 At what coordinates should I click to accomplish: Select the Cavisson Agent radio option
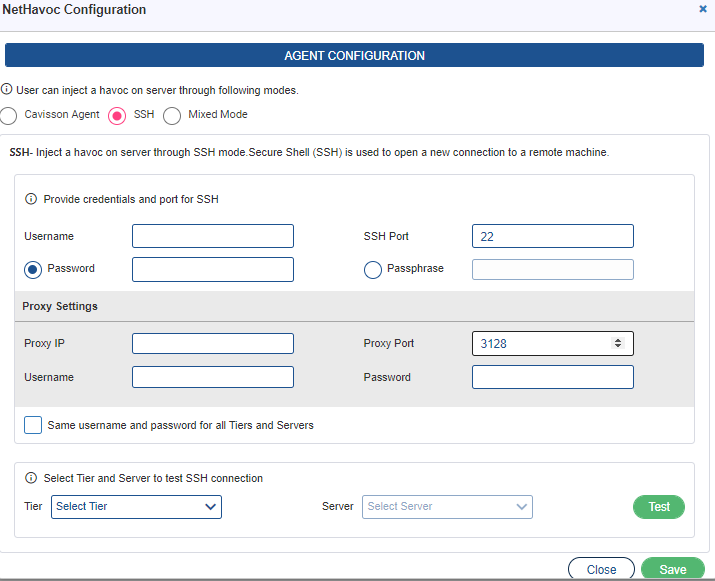point(8,115)
